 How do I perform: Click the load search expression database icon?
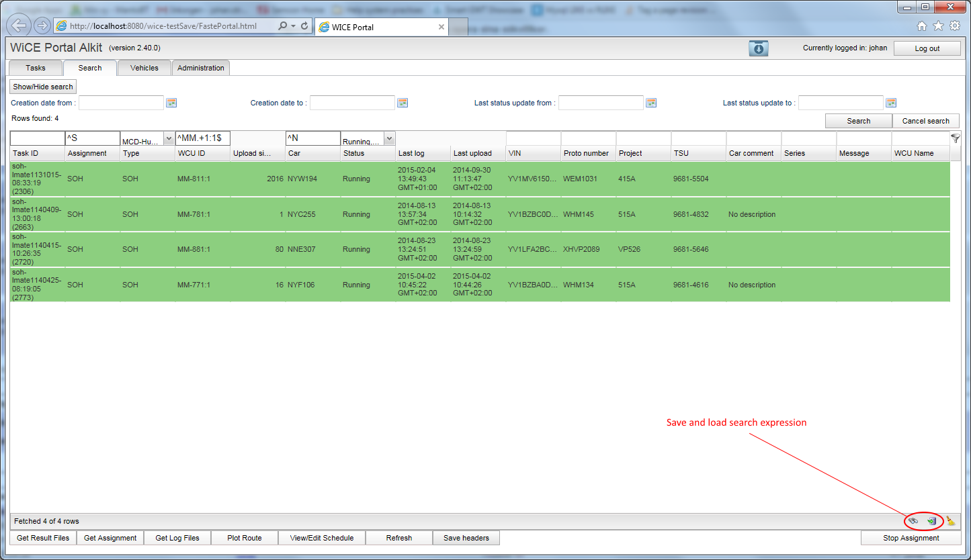click(931, 521)
